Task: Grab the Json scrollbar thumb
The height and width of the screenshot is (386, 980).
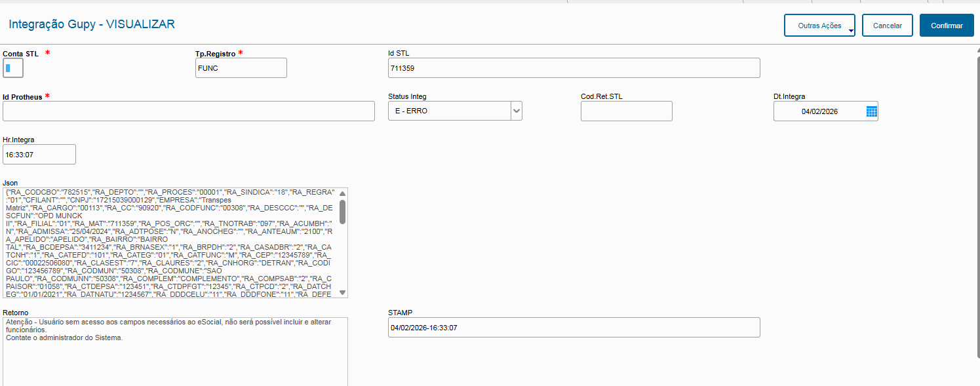Action: (x=342, y=212)
